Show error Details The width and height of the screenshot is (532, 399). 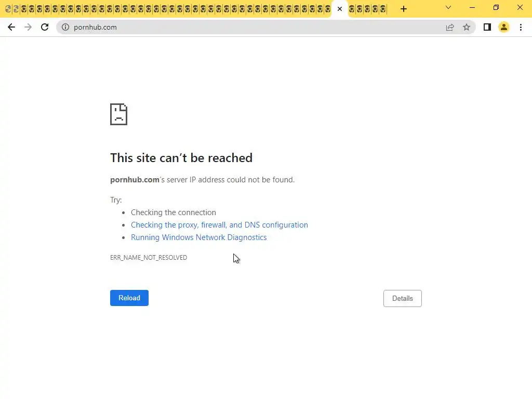[403, 299]
